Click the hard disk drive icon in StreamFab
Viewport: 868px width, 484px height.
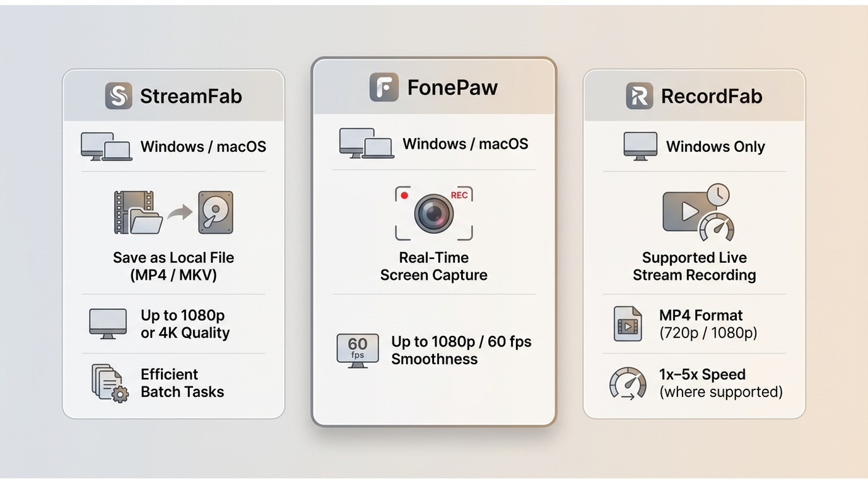(x=216, y=213)
